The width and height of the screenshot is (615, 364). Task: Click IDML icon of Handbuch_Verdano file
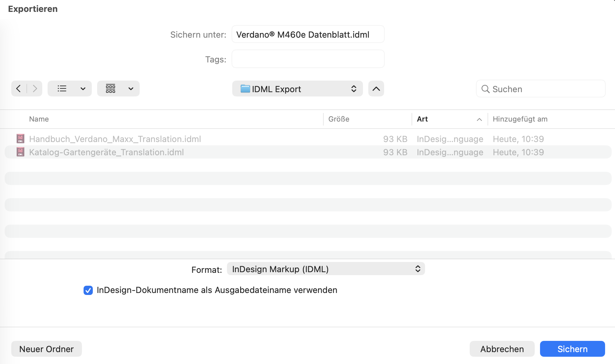pyautogui.click(x=20, y=139)
